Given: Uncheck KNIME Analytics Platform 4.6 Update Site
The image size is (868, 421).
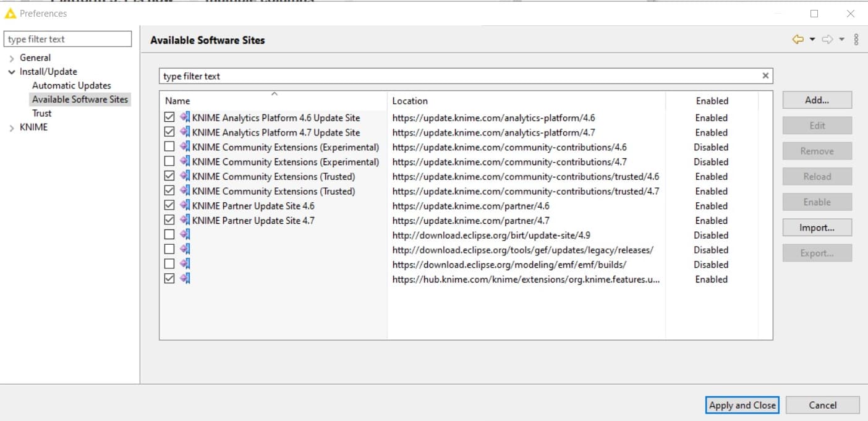Looking at the screenshot, I should [169, 117].
